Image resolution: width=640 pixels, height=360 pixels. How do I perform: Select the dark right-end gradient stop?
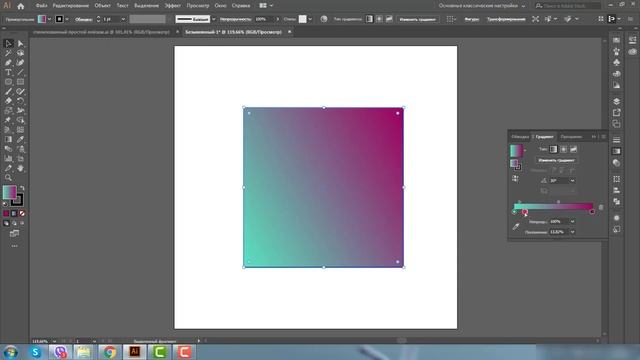point(592,212)
